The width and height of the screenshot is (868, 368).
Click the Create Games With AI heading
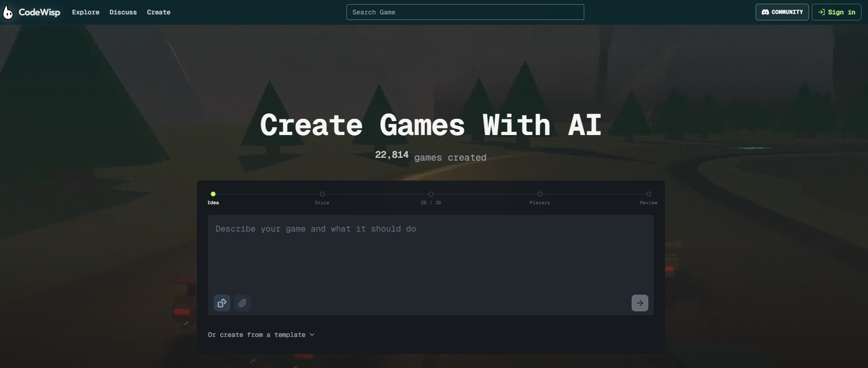pos(431,125)
